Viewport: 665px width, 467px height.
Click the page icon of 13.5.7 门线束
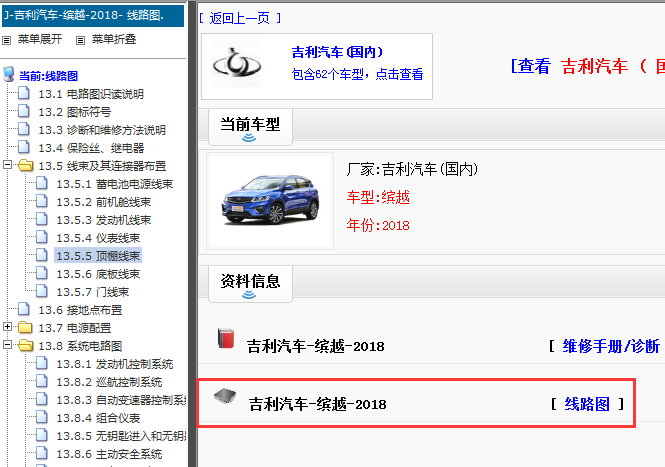point(42,291)
